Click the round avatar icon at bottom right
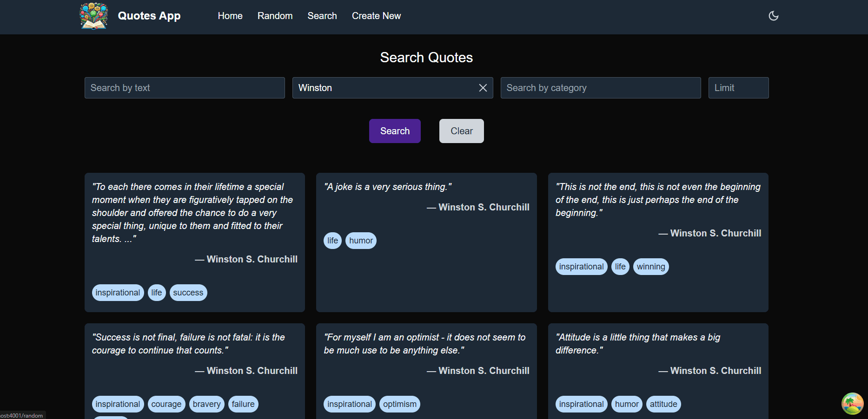Screen dimensions: 868x419 coord(852,403)
